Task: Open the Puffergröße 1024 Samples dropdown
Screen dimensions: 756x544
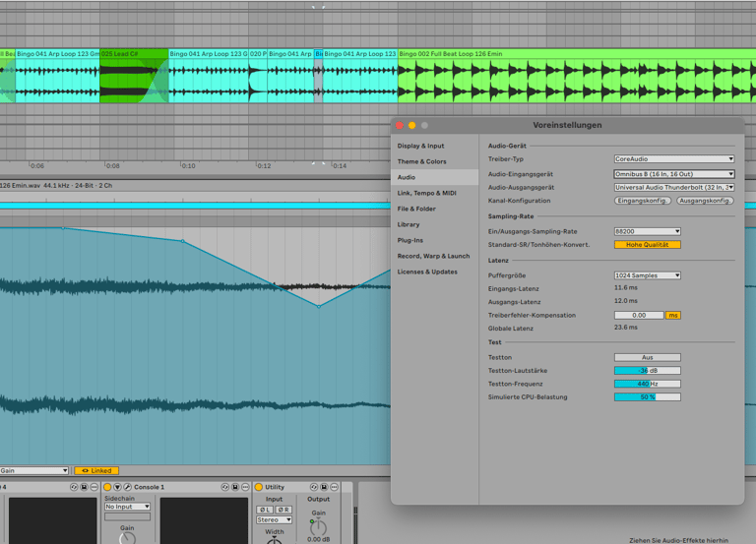Action: pyautogui.click(x=647, y=275)
